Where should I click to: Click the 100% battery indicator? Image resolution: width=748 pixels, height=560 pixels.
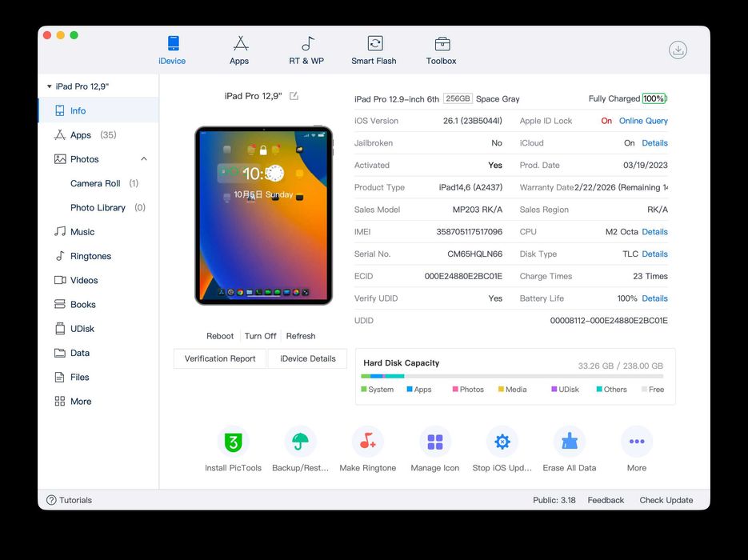pyautogui.click(x=654, y=98)
